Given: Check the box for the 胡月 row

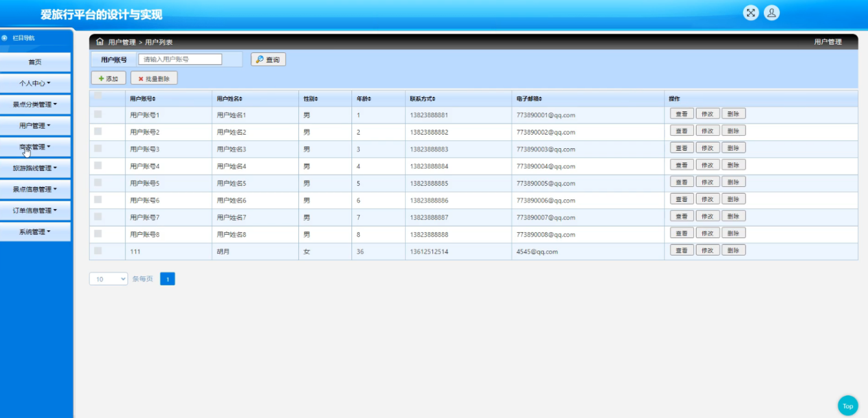Looking at the screenshot, I should (98, 250).
